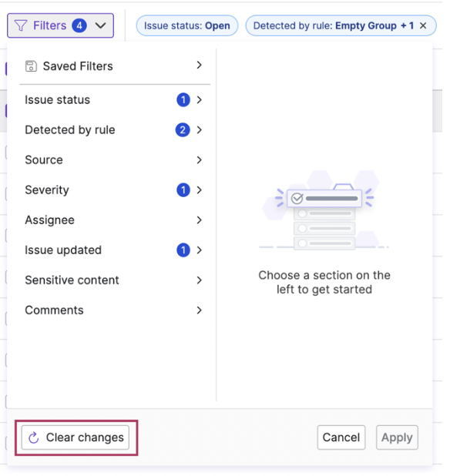This screenshot has height=476, width=450.
Task: Click the Filters count badge showing 4
Action: click(79, 26)
